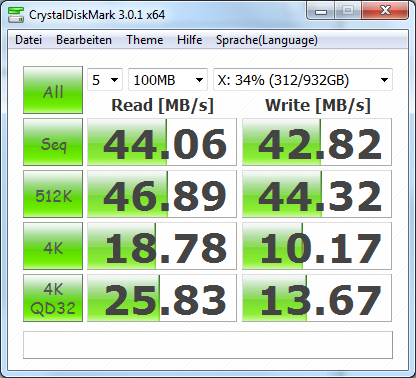The height and width of the screenshot is (378, 416).
Task: Run the Seq sequential benchmark test
Action: (x=53, y=142)
